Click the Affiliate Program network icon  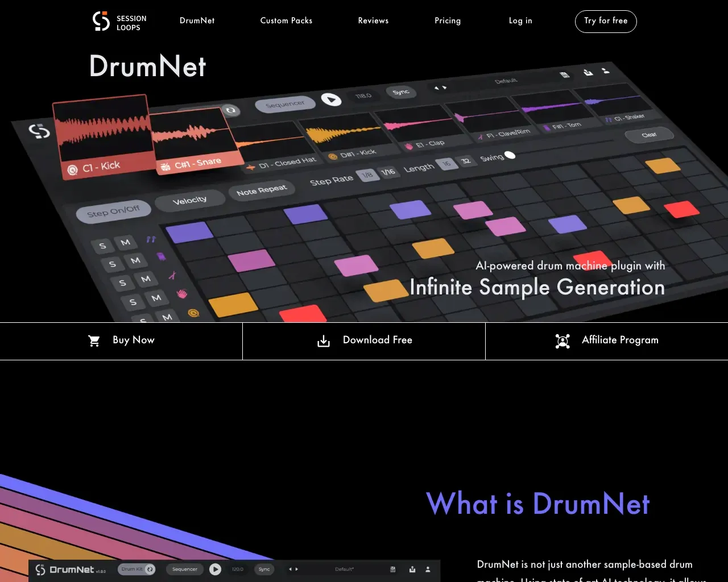(x=562, y=340)
